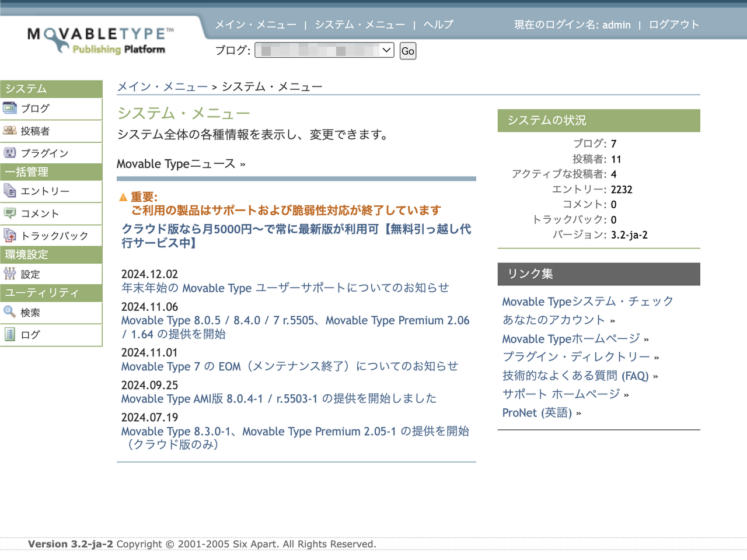Click the 投稿者 people icon
The height and width of the screenshot is (560, 747).
click(x=10, y=131)
